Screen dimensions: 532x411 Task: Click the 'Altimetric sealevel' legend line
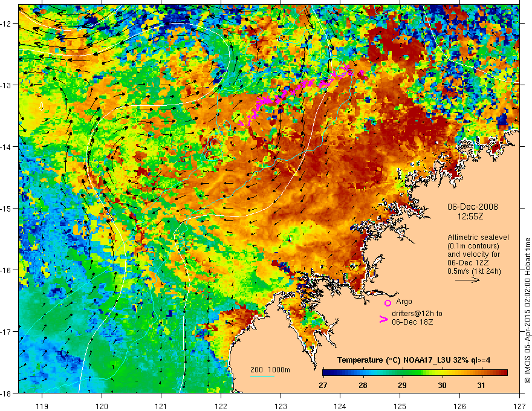coord(478,238)
